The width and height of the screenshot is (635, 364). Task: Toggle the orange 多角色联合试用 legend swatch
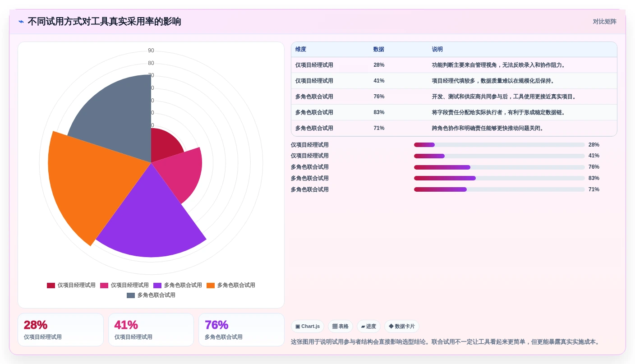[x=211, y=286]
